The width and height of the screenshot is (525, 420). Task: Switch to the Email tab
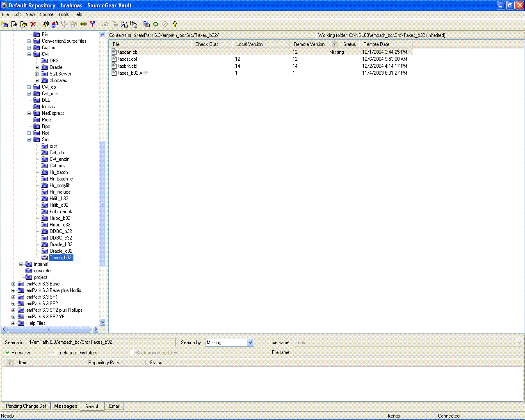point(114,406)
